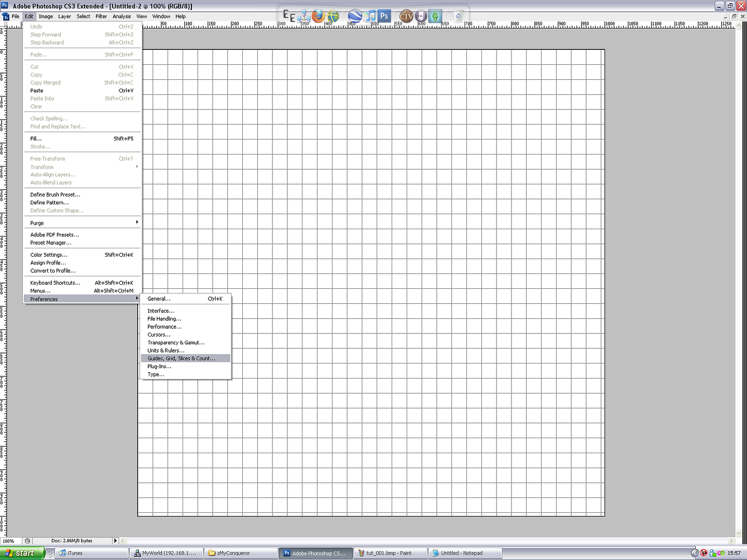This screenshot has height=560, width=747.
Task: Open the Windows Start menu
Action: (x=23, y=553)
